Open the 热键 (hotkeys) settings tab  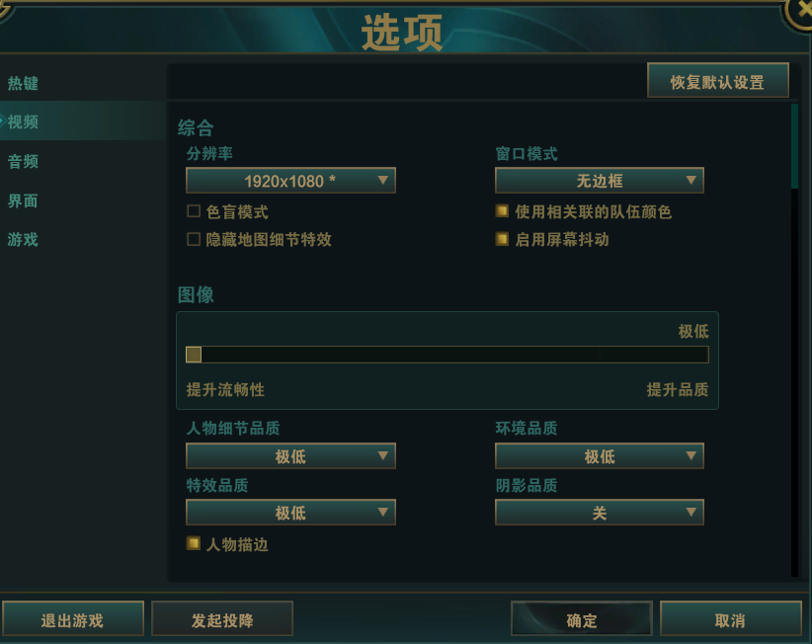24,83
